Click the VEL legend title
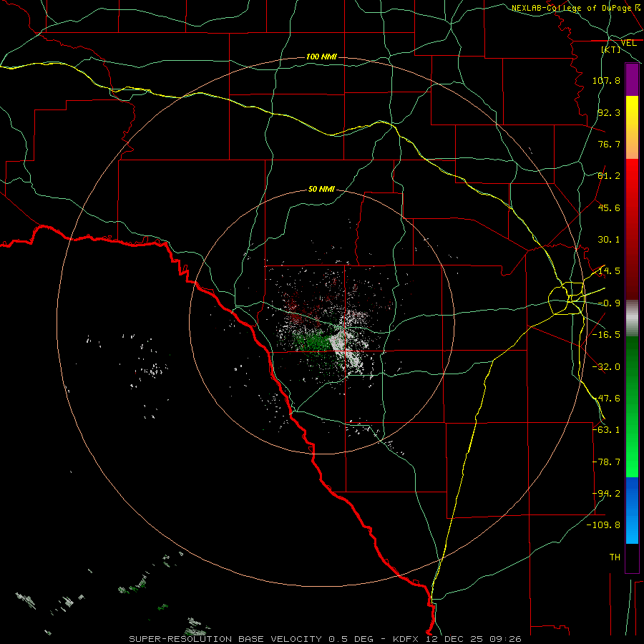The height and width of the screenshot is (644, 644). click(628, 43)
